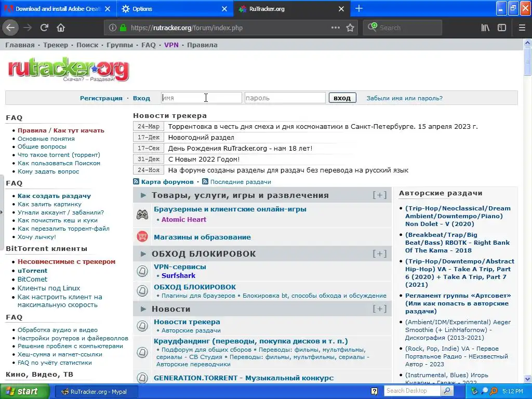Open Правила in top navigation
532x399 pixels.
[202, 45]
